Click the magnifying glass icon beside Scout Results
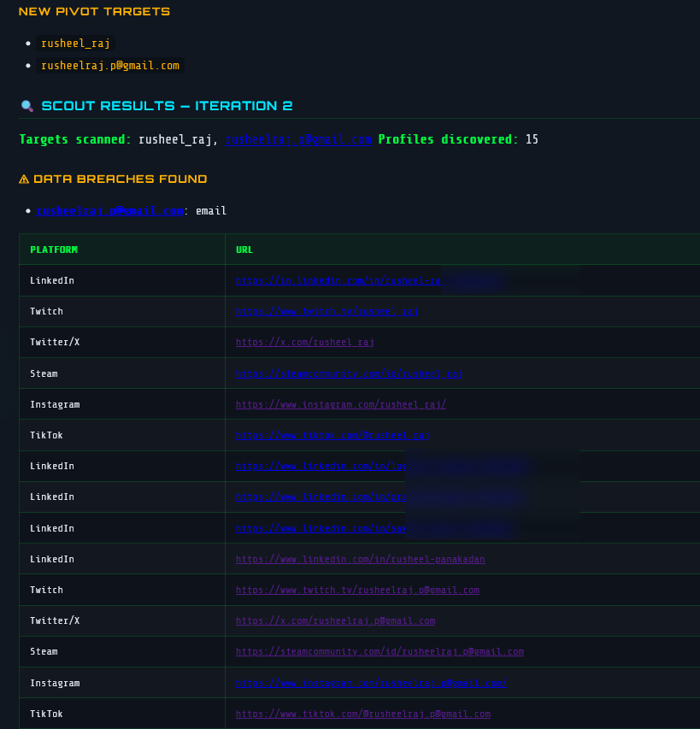Viewport: 700px width, 729px height. point(27,105)
